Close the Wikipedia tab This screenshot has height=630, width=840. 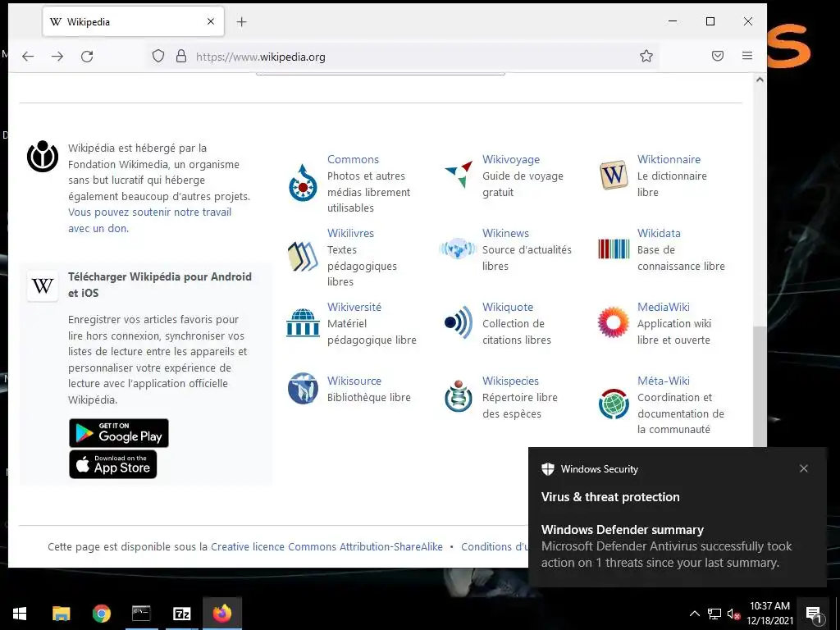211,21
